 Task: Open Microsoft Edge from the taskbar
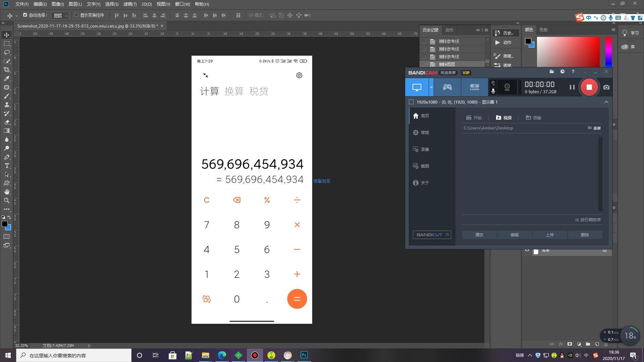tap(222, 355)
